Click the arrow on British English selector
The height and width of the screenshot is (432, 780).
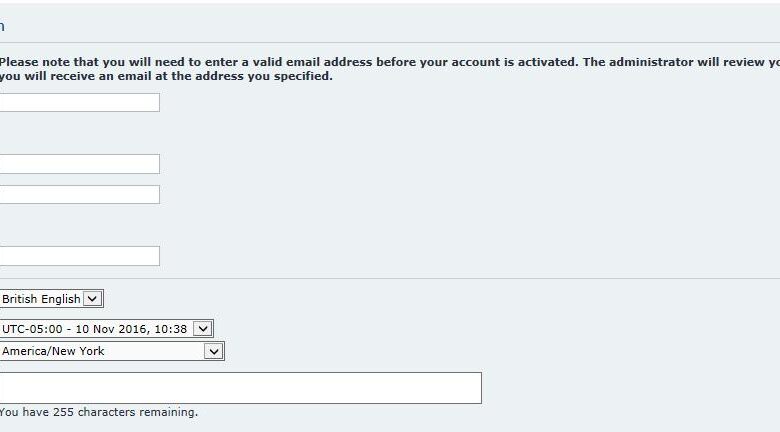[93, 299]
